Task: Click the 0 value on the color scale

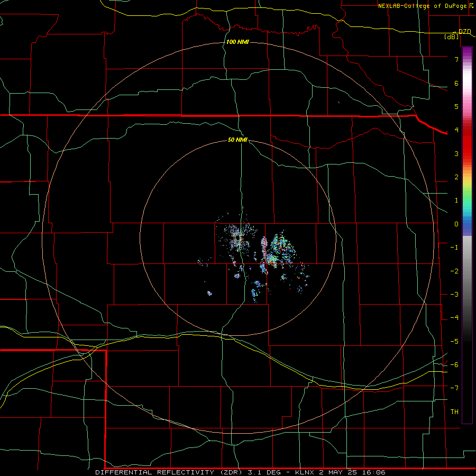Action: click(456, 224)
